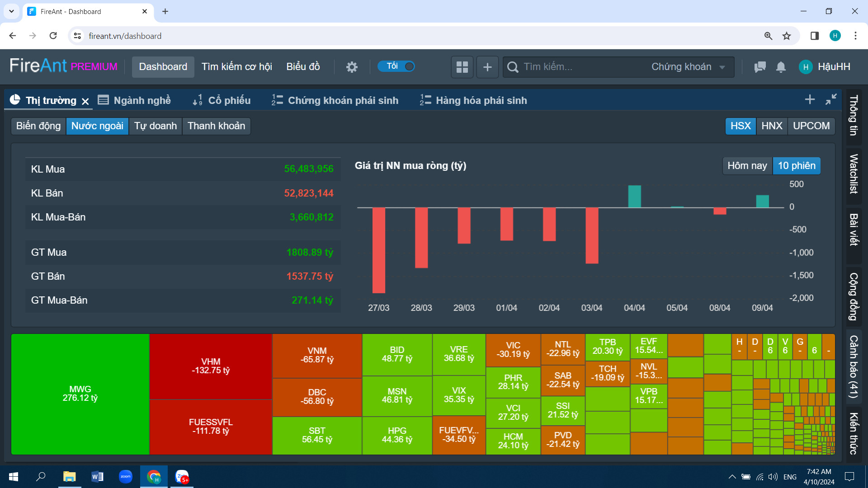Click the Thanh khoản button

coord(216,126)
